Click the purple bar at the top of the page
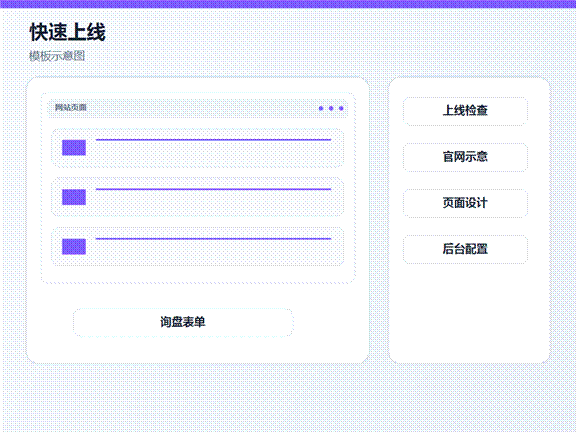This screenshot has height=432, width=576. point(288,4)
